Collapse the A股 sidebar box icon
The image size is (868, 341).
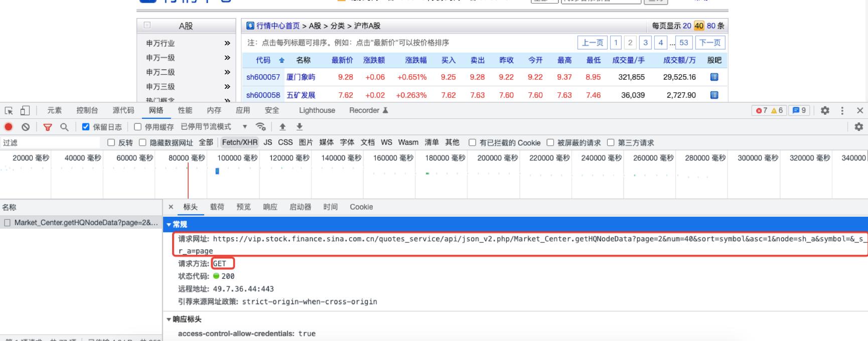coord(147,25)
